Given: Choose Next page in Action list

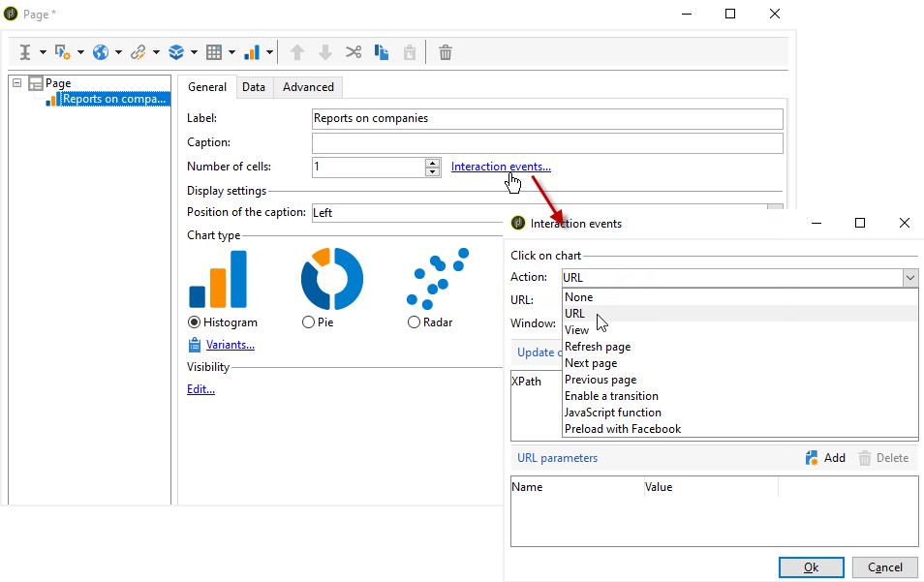Looking at the screenshot, I should click(740, 363).
